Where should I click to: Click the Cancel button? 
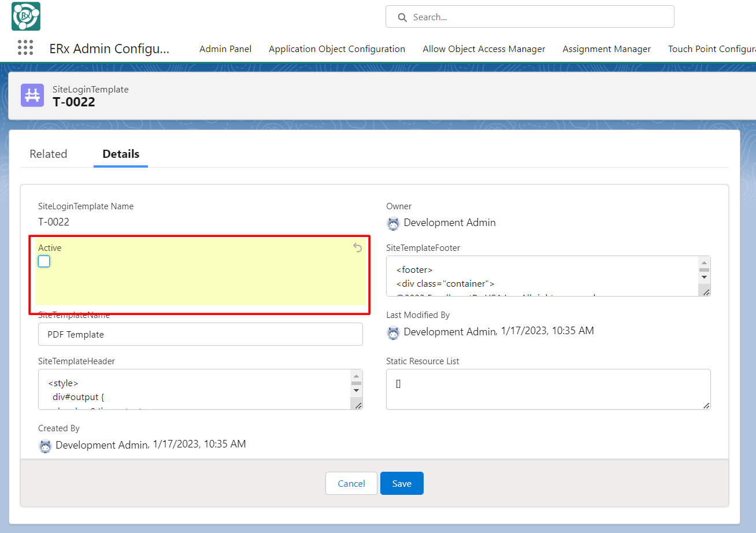(x=351, y=483)
